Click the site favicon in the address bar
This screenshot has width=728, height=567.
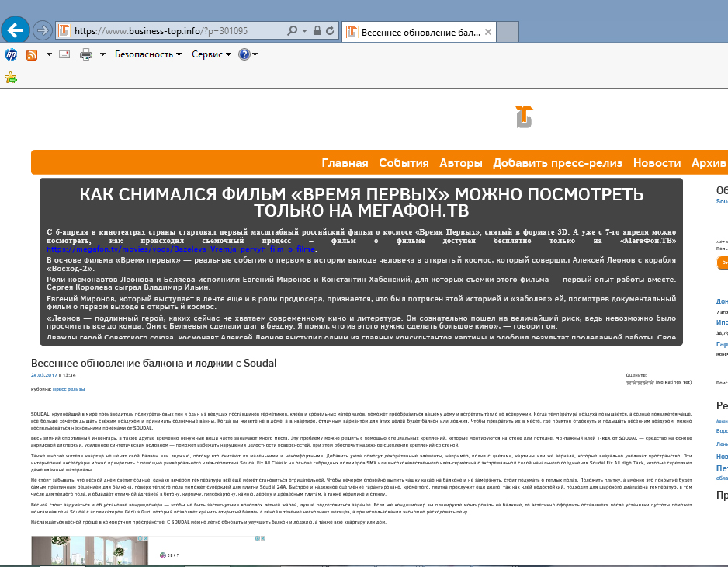pos(64,30)
